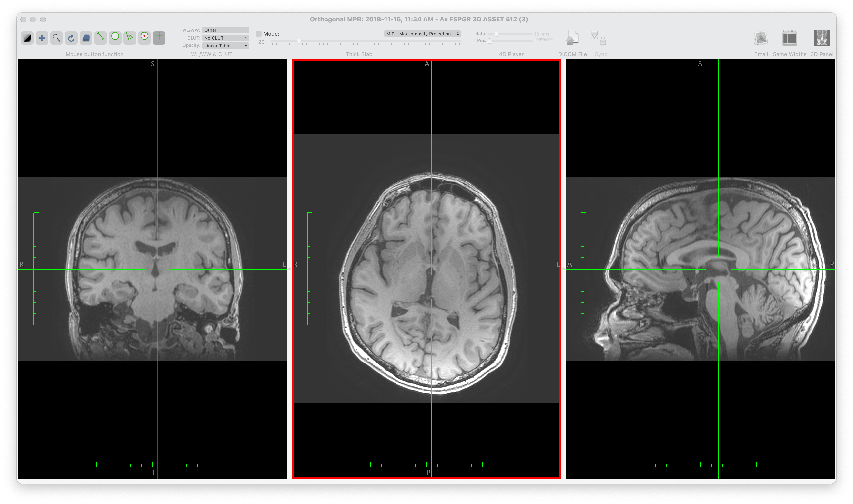853x504 pixels.
Task: Select the window level contrast tool
Action: [27, 38]
